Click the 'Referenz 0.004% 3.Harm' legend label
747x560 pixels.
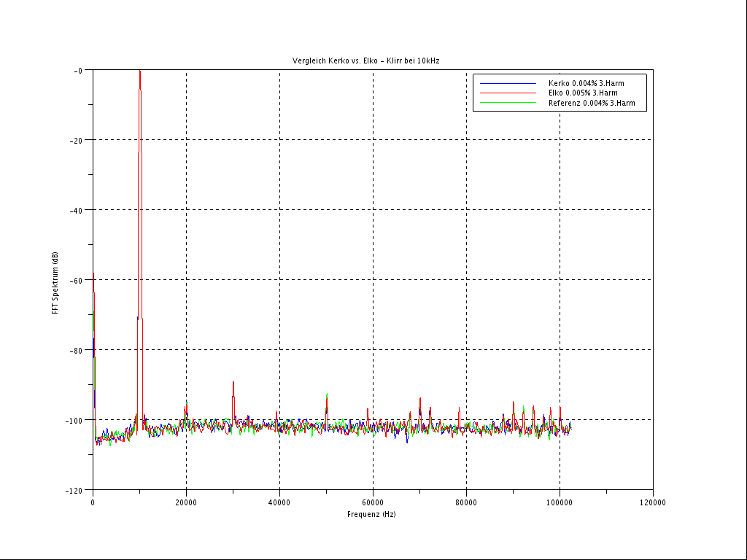(592, 104)
